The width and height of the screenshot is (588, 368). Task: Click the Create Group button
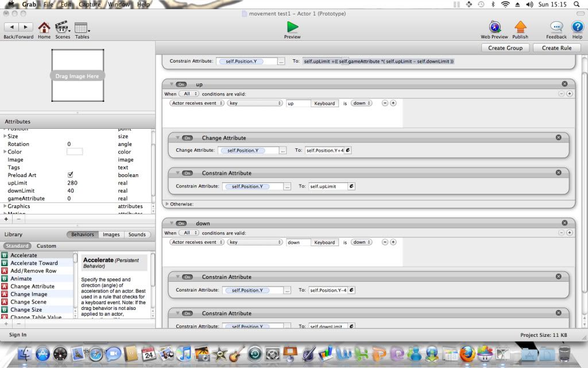coord(505,48)
